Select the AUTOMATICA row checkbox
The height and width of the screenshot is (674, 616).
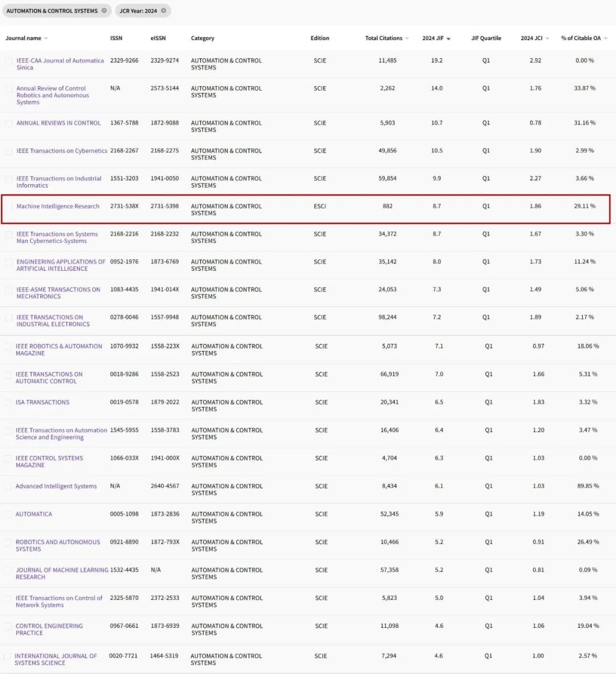pyautogui.click(x=8, y=514)
